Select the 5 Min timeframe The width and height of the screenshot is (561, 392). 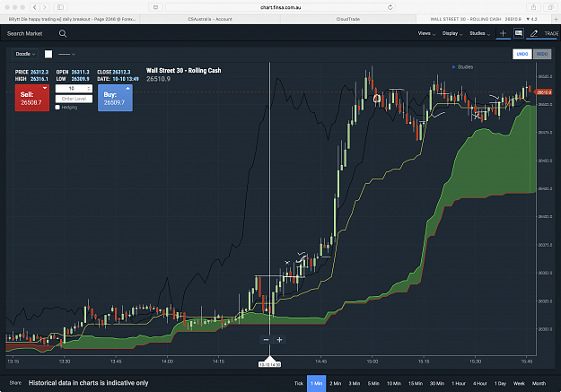pos(373,383)
